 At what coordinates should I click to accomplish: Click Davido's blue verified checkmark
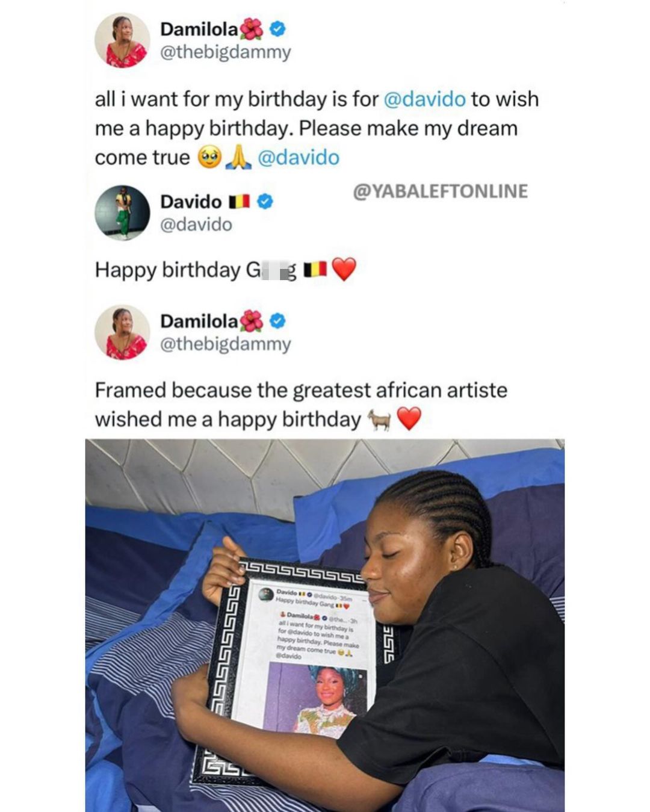point(265,201)
